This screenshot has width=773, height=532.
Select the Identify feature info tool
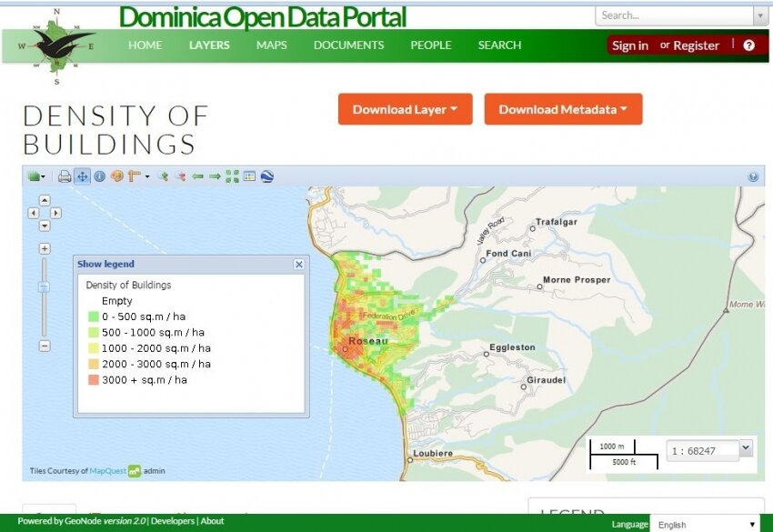pyautogui.click(x=99, y=176)
